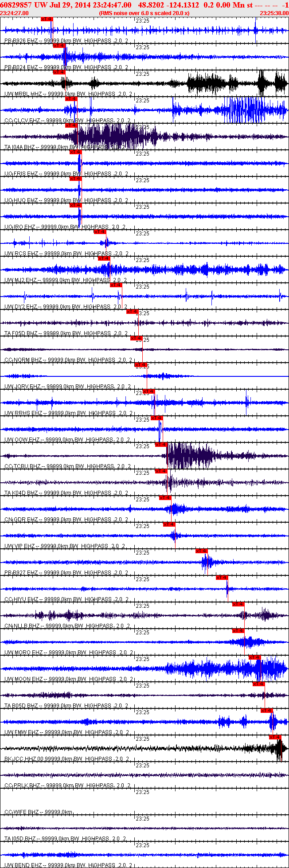This screenshot has width=289, height=868.
Task: Click the red pick marker above RRHS trace
Action: point(149,391)
